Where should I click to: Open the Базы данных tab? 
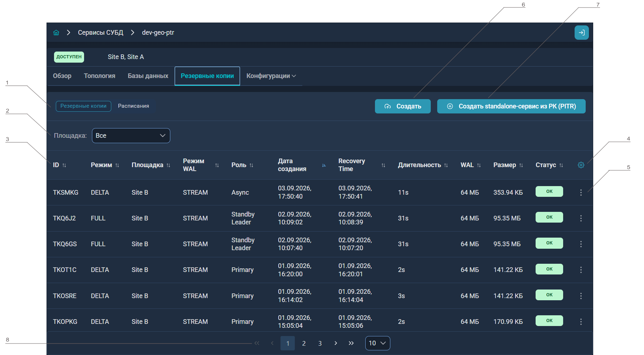coord(148,76)
